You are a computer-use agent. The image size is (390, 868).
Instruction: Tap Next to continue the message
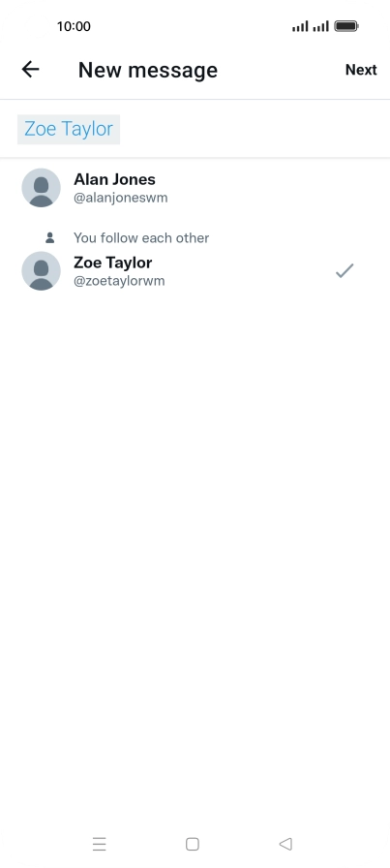(361, 70)
